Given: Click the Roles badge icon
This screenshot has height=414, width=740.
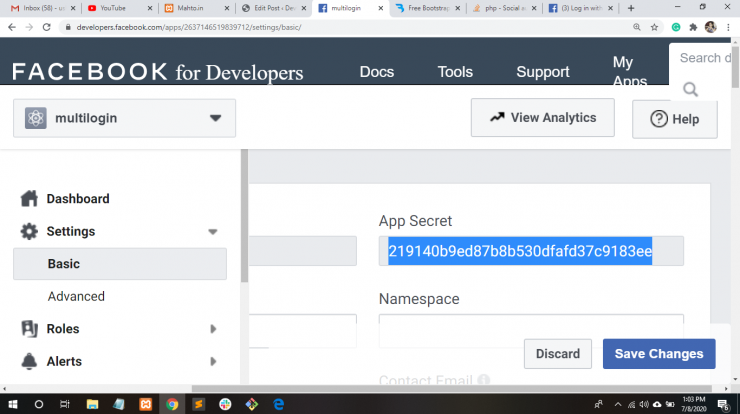Looking at the screenshot, I should coord(29,329).
